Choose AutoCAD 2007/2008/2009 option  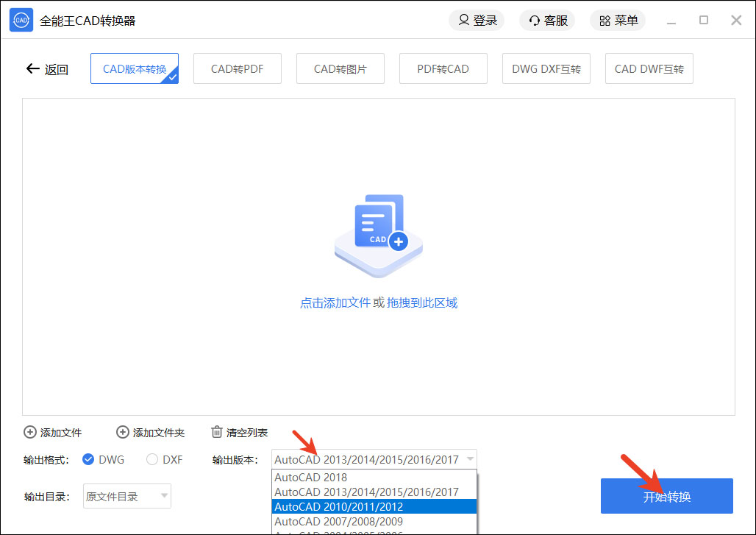[374, 522]
